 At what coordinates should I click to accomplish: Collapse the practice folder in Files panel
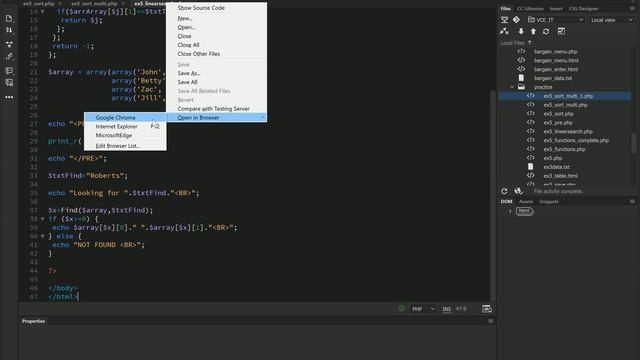tap(512, 87)
